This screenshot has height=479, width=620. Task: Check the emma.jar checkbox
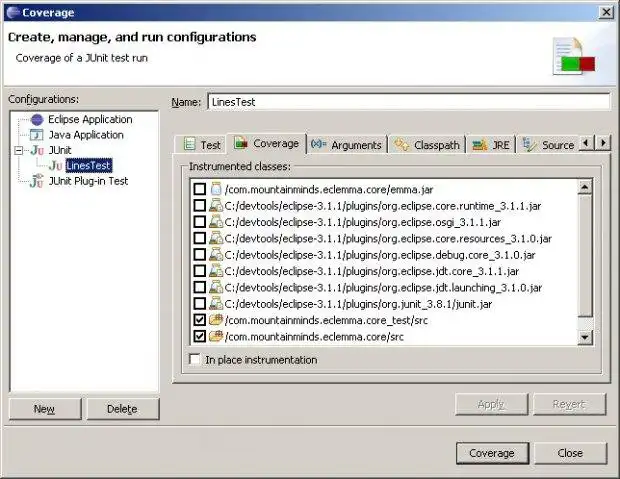pyautogui.click(x=200, y=189)
